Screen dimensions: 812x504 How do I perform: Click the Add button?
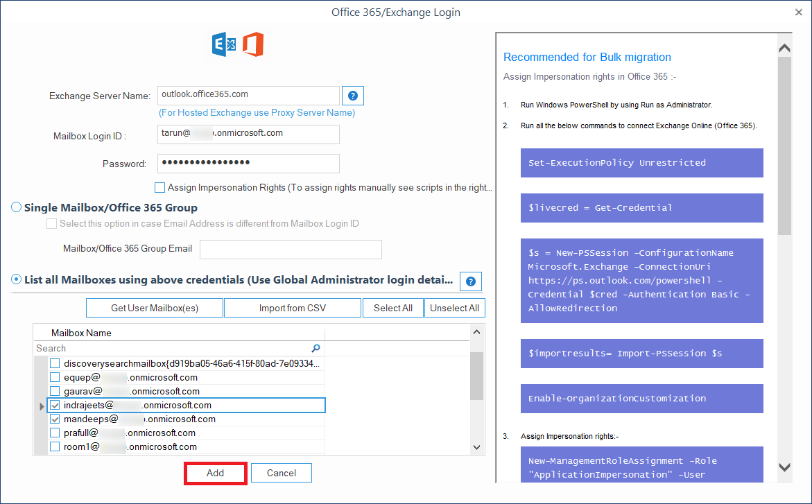tap(216, 473)
